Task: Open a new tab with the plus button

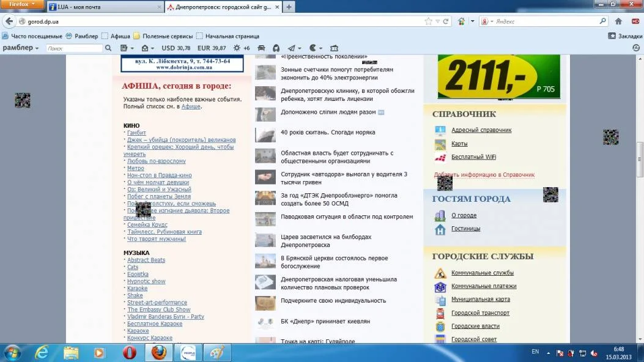Action: (x=289, y=7)
